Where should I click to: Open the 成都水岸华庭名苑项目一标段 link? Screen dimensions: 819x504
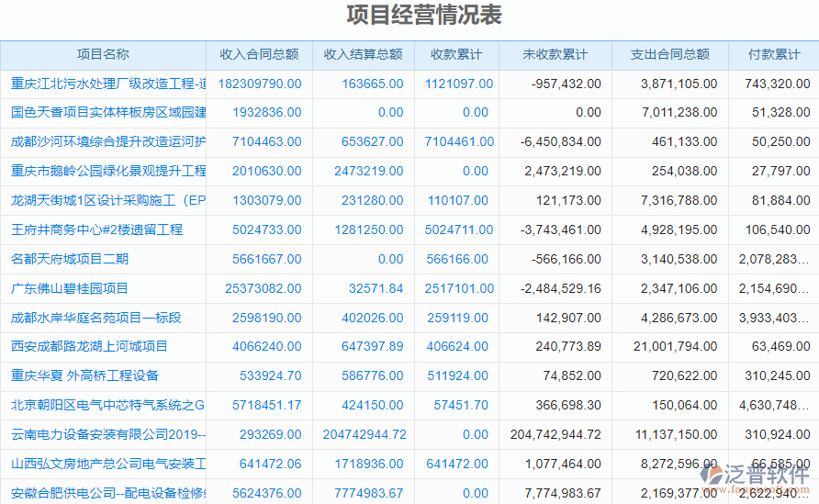click(x=95, y=318)
